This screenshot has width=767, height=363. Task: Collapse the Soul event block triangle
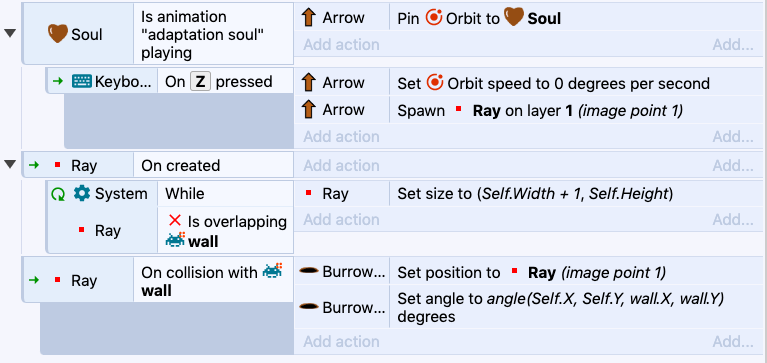(10, 33)
